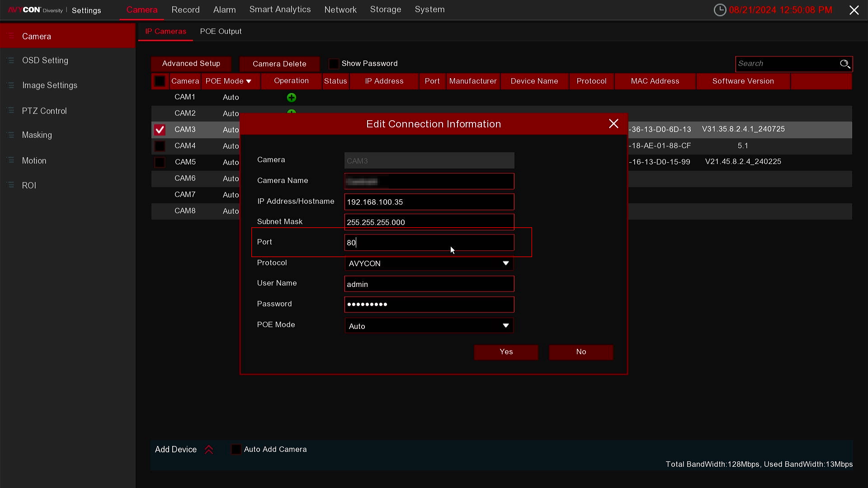The width and height of the screenshot is (868, 488).
Task: Expand the POE Mode column header dropdown
Action: (248, 81)
